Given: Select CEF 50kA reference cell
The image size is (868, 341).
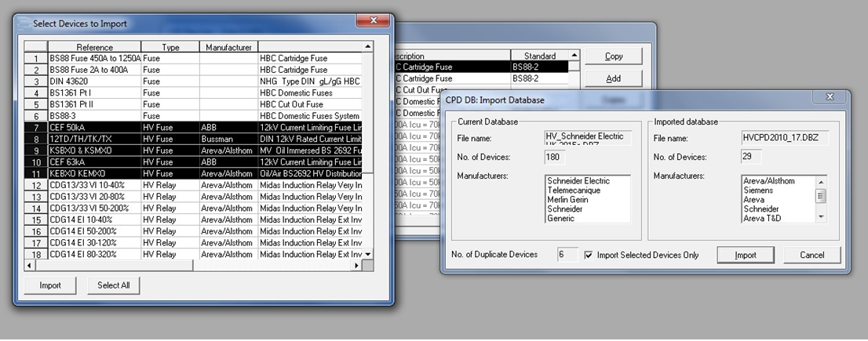Looking at the screenshot, I should [x=95, y=127].
